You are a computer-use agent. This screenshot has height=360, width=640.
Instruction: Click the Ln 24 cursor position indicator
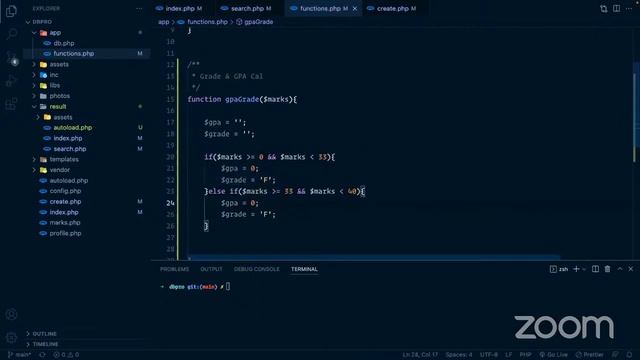(x=420, y=355)
